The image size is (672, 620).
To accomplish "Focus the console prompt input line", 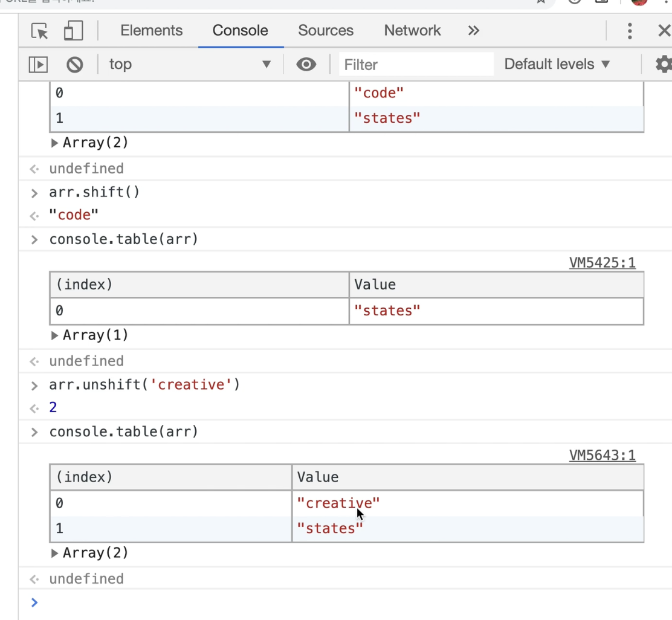I will [352, 603].
